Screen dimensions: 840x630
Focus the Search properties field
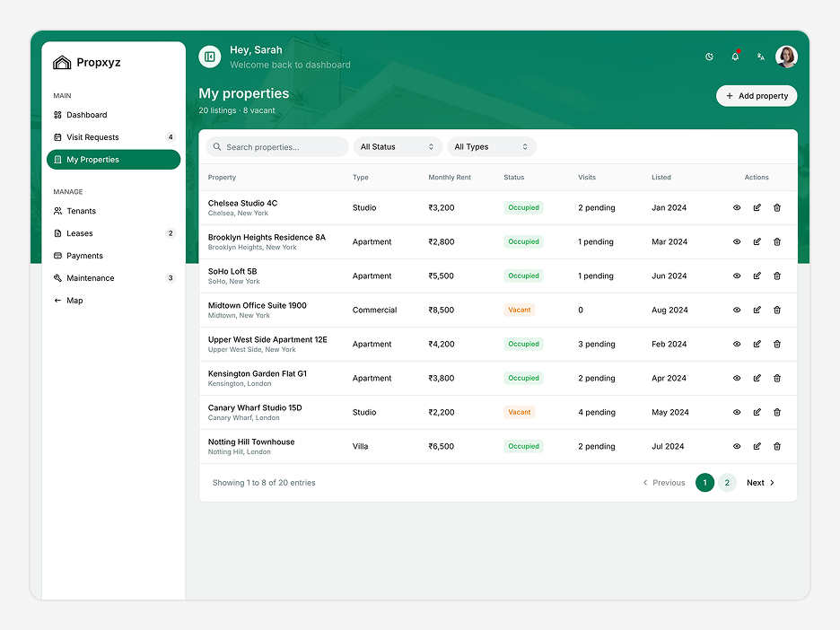pos(277,147)
